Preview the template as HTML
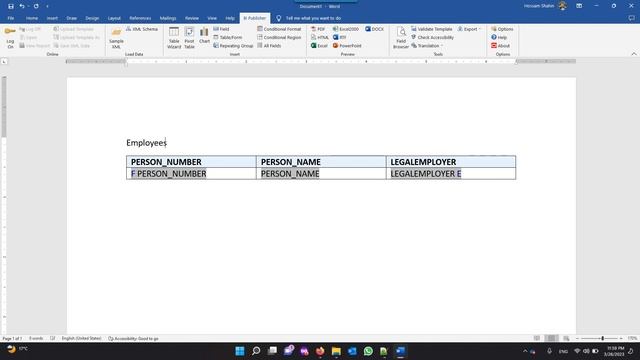Image resolution: width=640 pixels, height=360 pixels. click(320, 37)
